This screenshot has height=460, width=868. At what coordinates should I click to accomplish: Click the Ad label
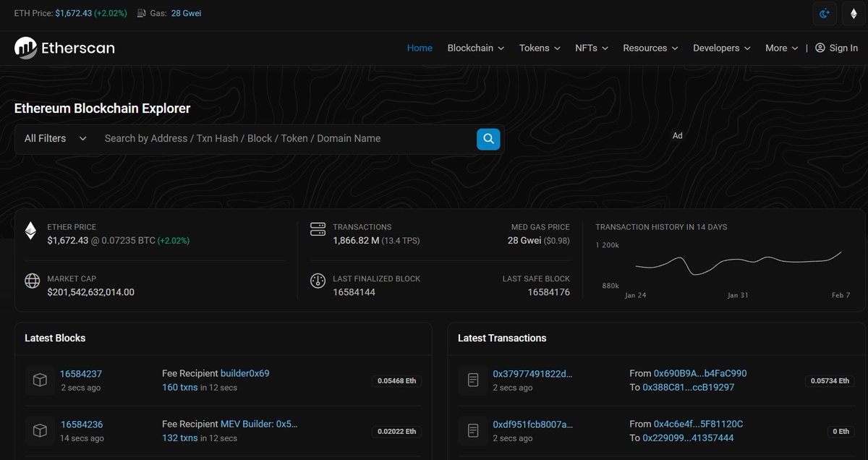[678, 136]
